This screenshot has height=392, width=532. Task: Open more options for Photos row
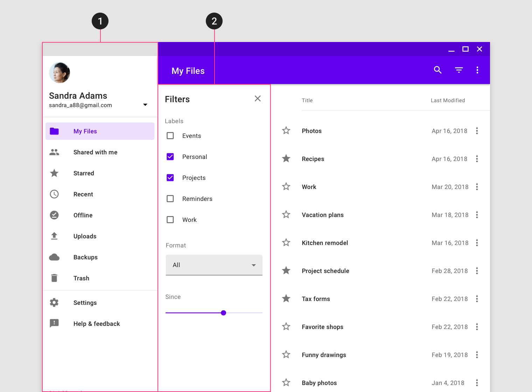click(x=477, y=131)
